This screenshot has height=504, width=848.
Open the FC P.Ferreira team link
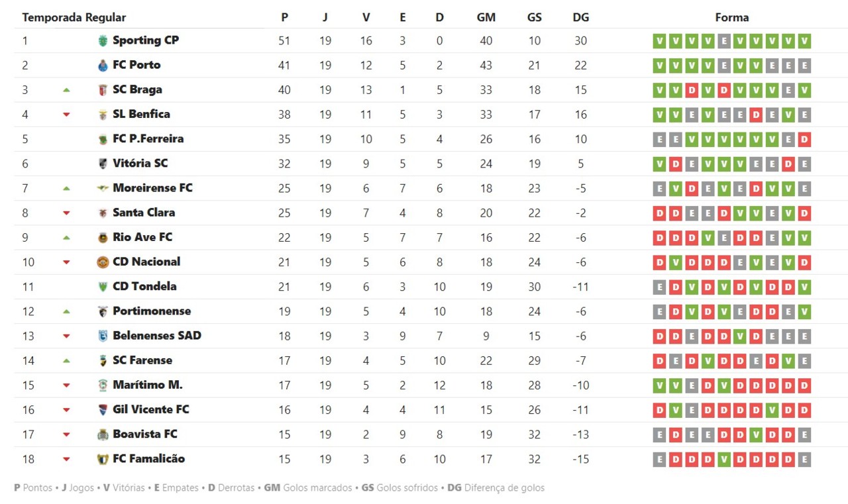coord(148,139)
